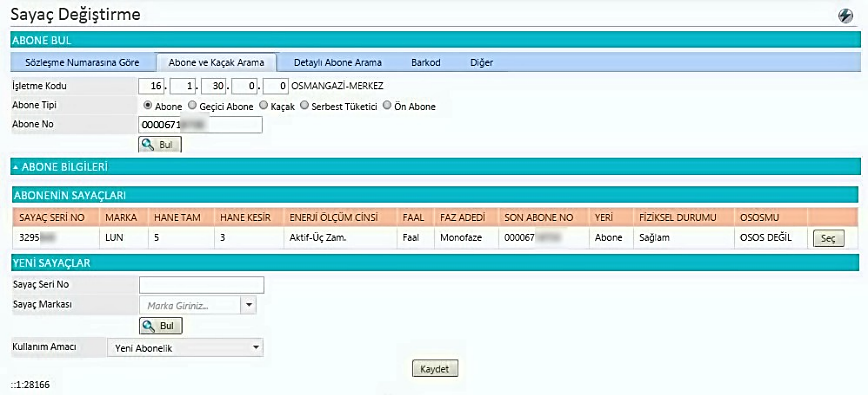Click the Kaydet button
Screen dimensions: 868x395
435,369
